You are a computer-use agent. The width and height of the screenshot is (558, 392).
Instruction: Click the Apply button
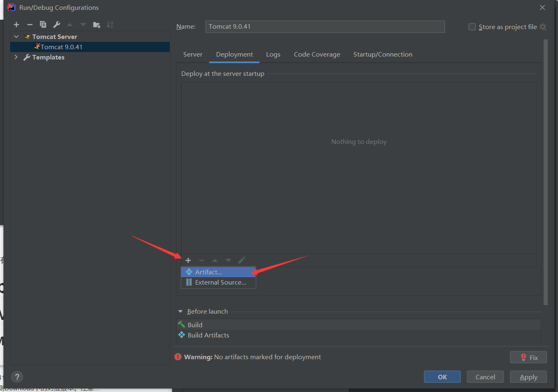528,377
